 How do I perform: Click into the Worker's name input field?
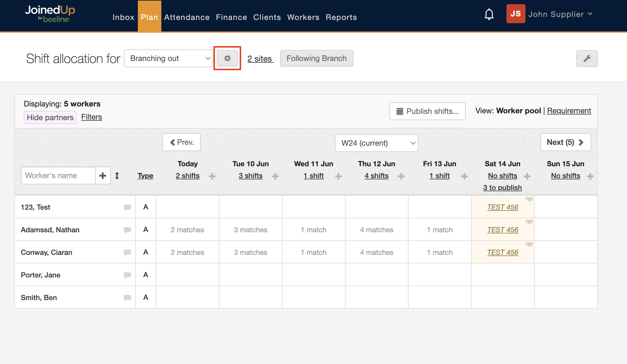(58, 176)
